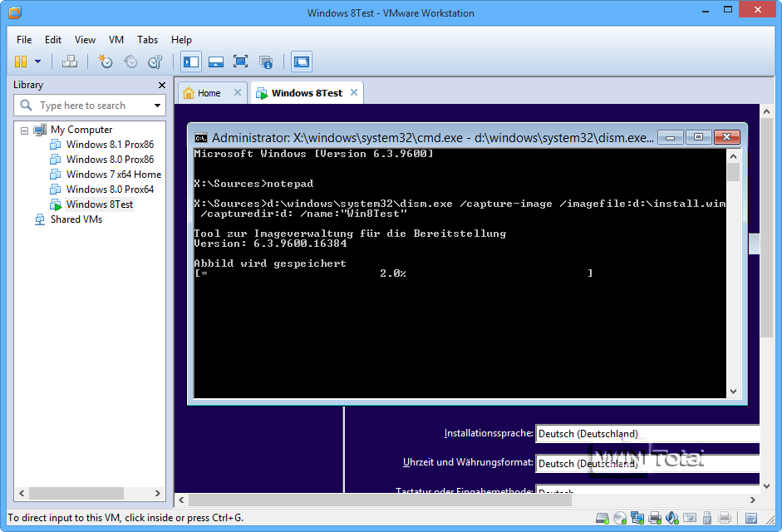
Task: Close the Library panel
Action: (x=161, y=86)
